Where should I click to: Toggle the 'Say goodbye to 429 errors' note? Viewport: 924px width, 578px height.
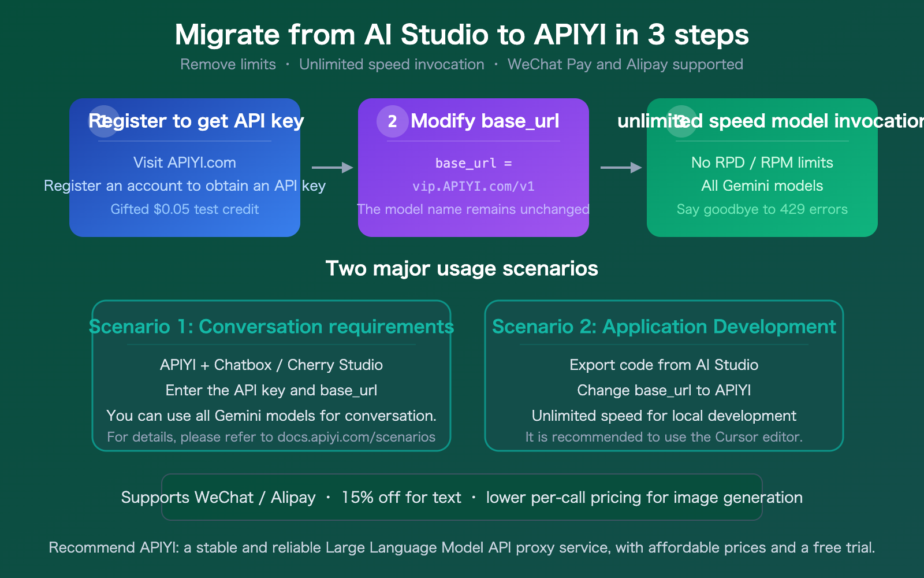click(x=762, y=209)
